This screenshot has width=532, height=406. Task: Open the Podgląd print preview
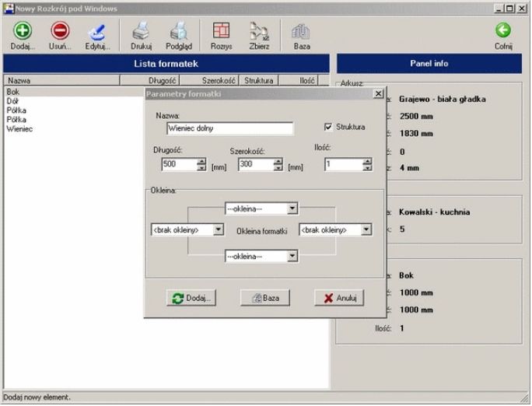click(178, 31)
